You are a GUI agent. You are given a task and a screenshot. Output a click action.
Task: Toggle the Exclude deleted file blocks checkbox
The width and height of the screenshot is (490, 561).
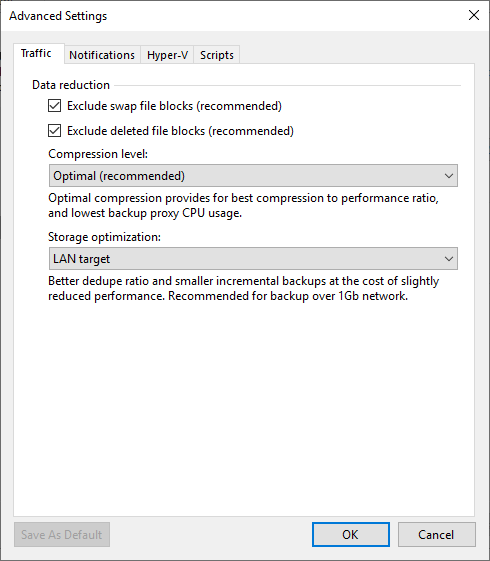(x=54, y=131)
